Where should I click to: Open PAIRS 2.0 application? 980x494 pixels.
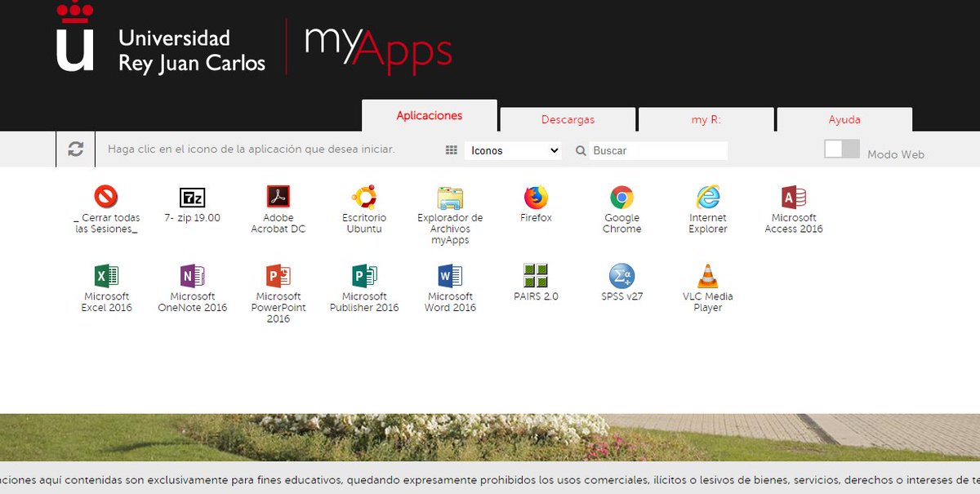(536, 275)
